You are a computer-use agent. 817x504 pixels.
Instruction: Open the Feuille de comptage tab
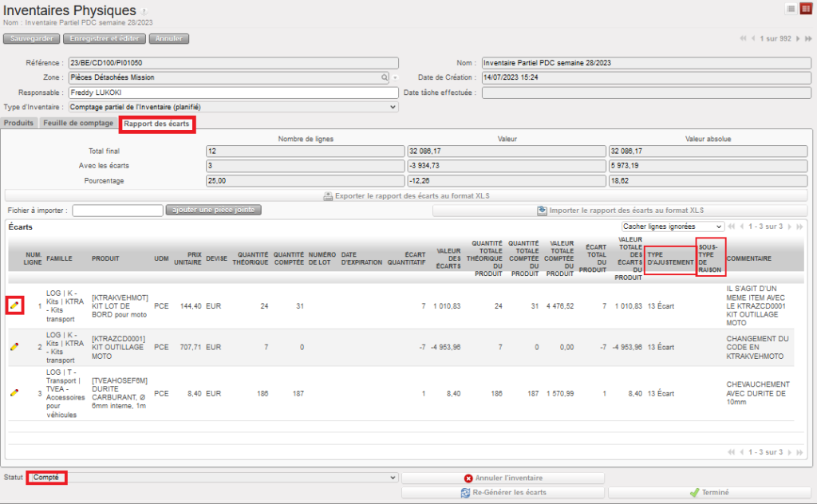(x=78, y=123)
